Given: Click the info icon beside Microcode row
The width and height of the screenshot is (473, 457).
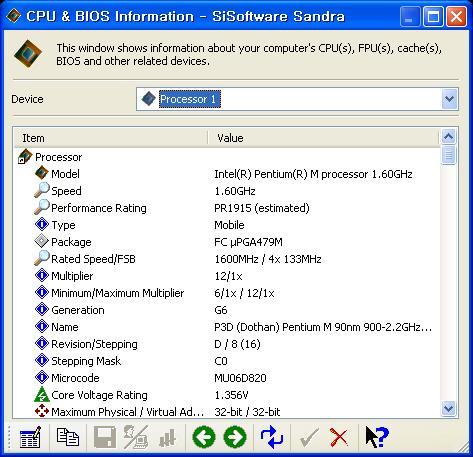Looking at the screenshot, I should [42, 377].
